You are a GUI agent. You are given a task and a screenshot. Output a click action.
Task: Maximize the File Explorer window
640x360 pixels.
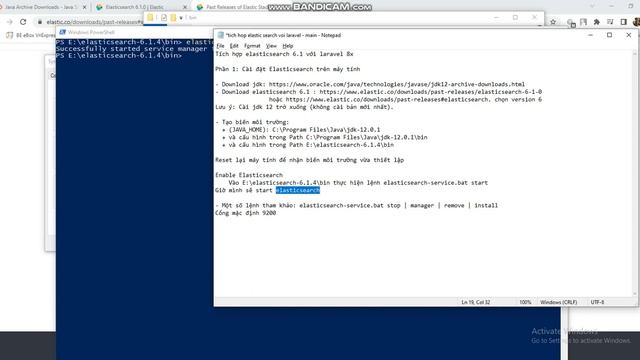(516, 18)
